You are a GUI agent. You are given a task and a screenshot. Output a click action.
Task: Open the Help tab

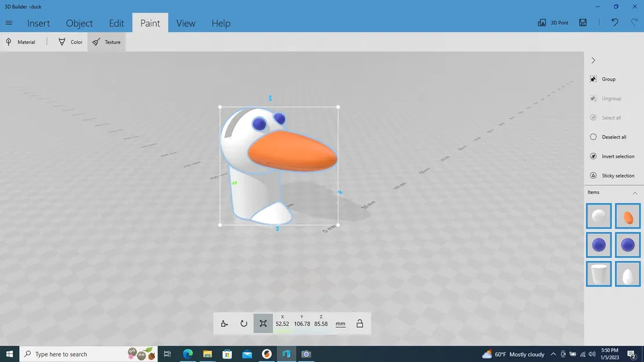coord(221,23)
